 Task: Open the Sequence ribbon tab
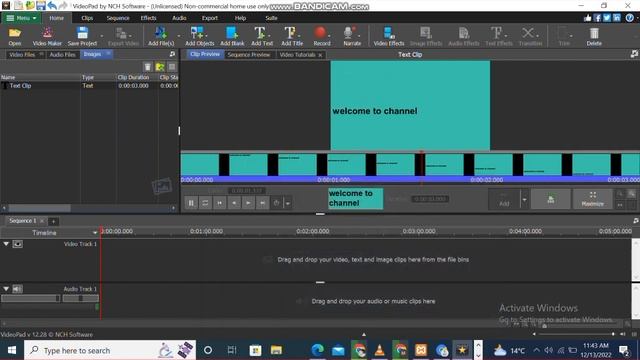click(x=118, y=18)
